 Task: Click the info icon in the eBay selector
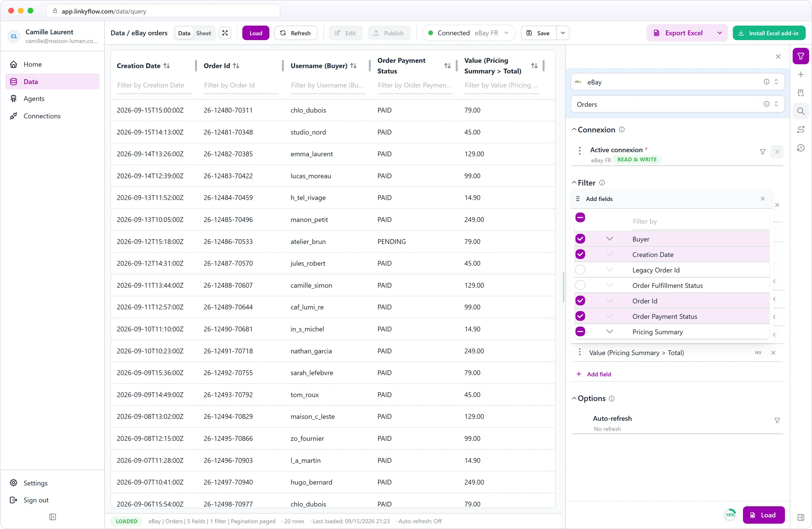point(766,82)
